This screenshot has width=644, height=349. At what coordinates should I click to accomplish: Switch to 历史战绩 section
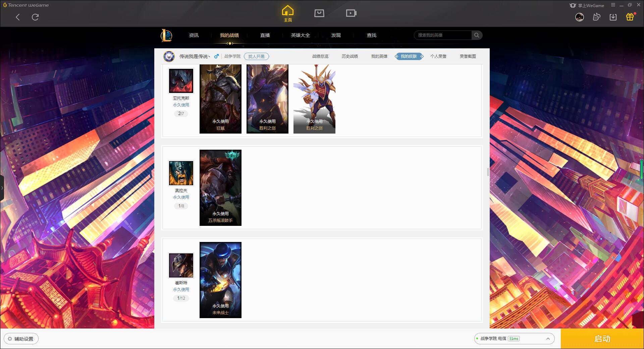[350, 56]
